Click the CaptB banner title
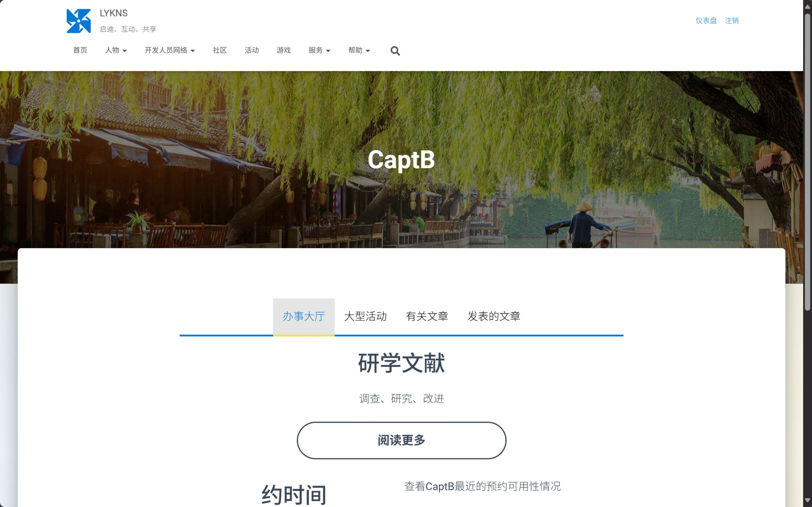The image size is (812, 507). (401, 160)
